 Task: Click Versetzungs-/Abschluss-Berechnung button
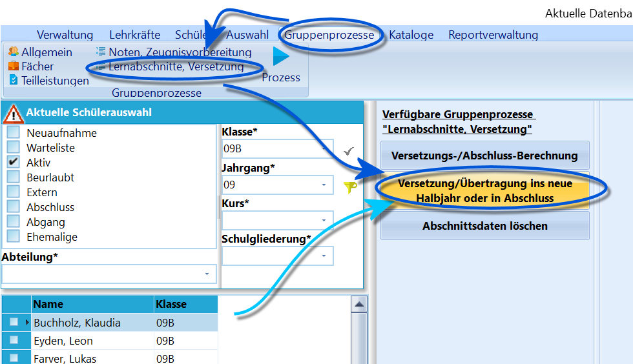(485, 156)
